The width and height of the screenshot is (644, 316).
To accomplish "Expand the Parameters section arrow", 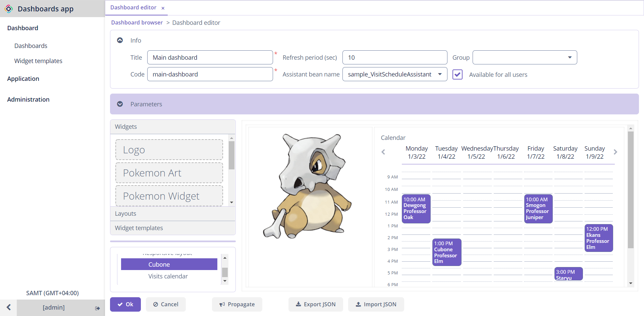I will pos(120,104).
